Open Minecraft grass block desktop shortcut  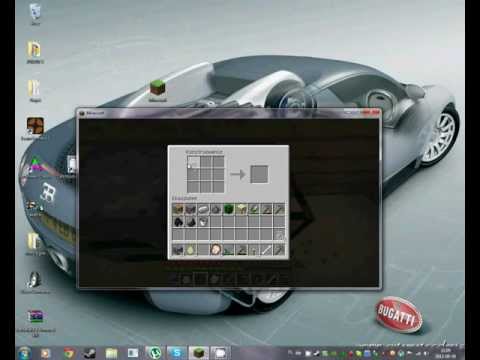[157, 91]
